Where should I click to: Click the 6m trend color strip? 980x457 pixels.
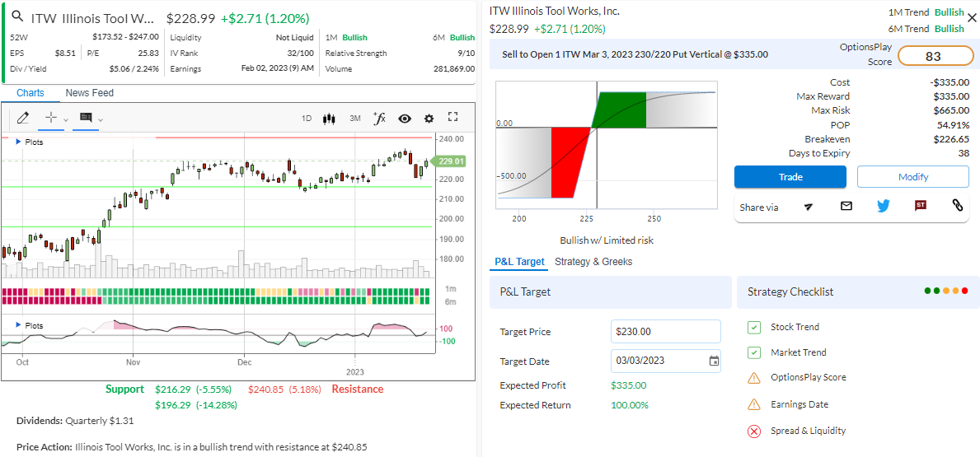(x=216, y=301)
